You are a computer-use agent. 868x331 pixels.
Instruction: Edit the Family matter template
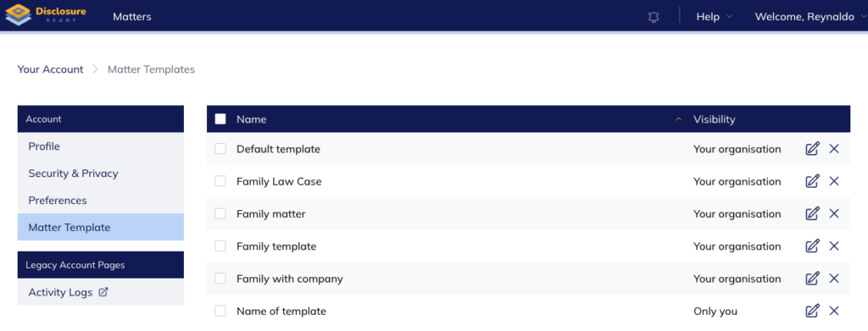click(812, 213)
